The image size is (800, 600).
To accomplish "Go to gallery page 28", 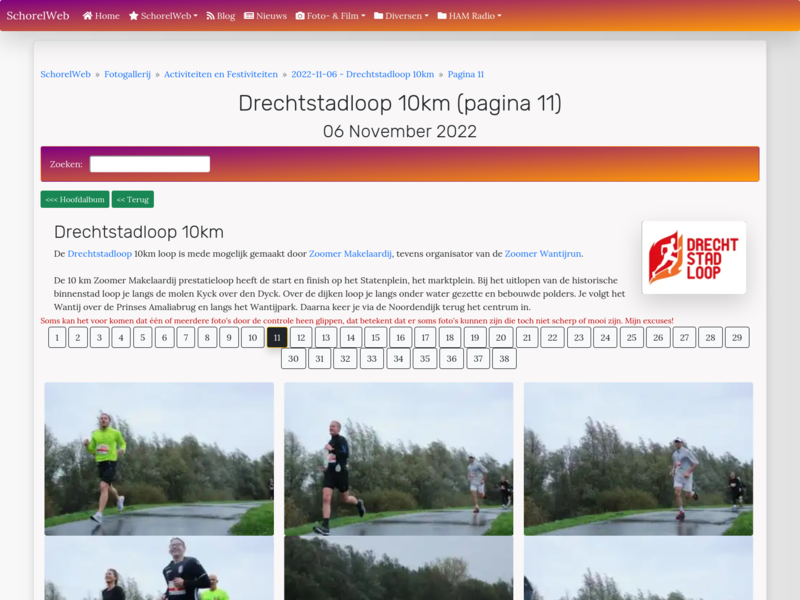I will (710, 337).
